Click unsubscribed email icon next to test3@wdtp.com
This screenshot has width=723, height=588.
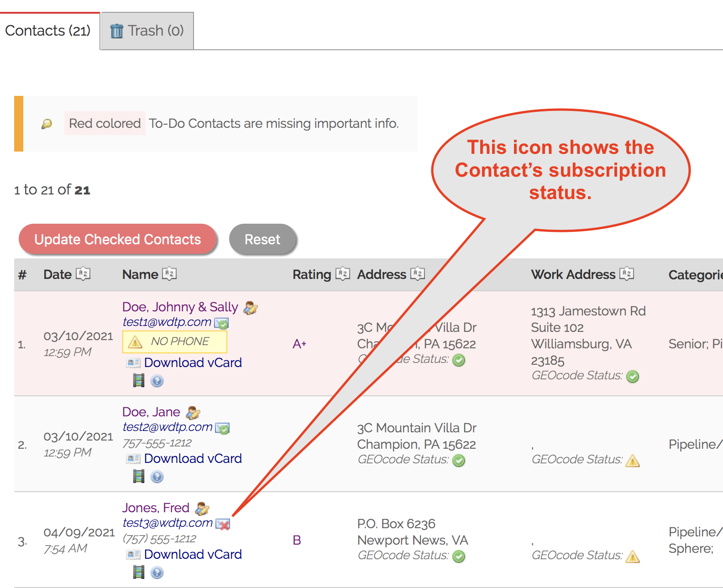pos(223,524)
